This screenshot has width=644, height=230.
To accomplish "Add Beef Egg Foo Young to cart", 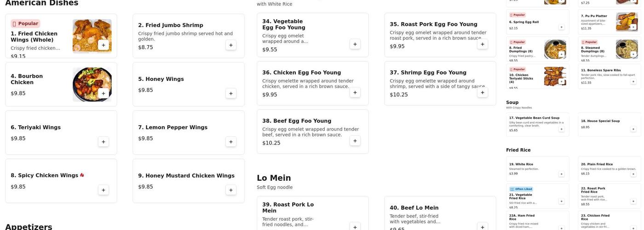I will pos(355,141).
